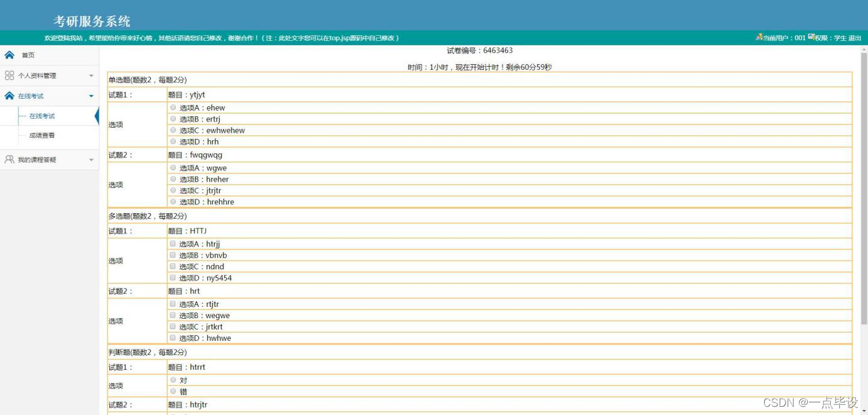The height and width of the screenshot is (415, 868).
Task: Click the grid icon for 个人资料管理
Action: [9, 75]
